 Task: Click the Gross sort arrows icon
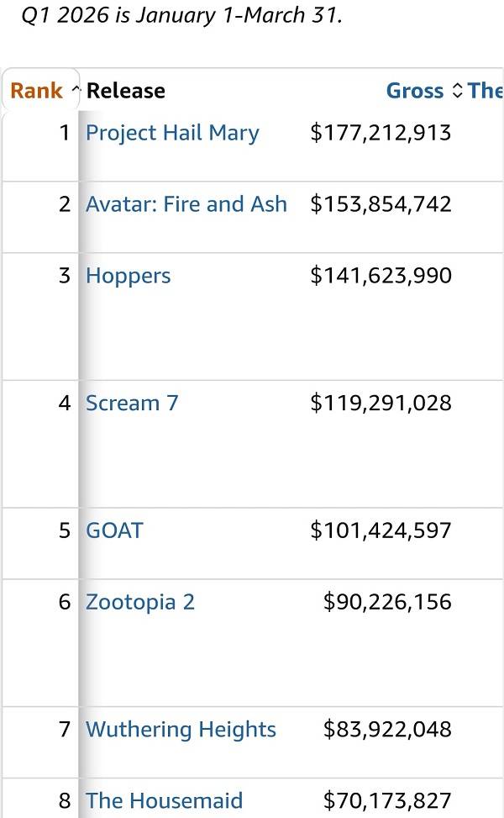click(458, 91)
